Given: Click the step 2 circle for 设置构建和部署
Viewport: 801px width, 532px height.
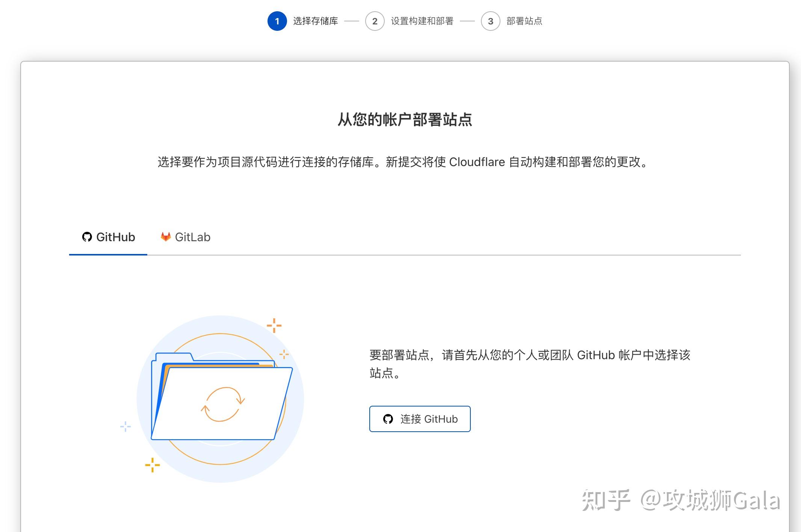Looking at the screenshot, I should (375, 21).
